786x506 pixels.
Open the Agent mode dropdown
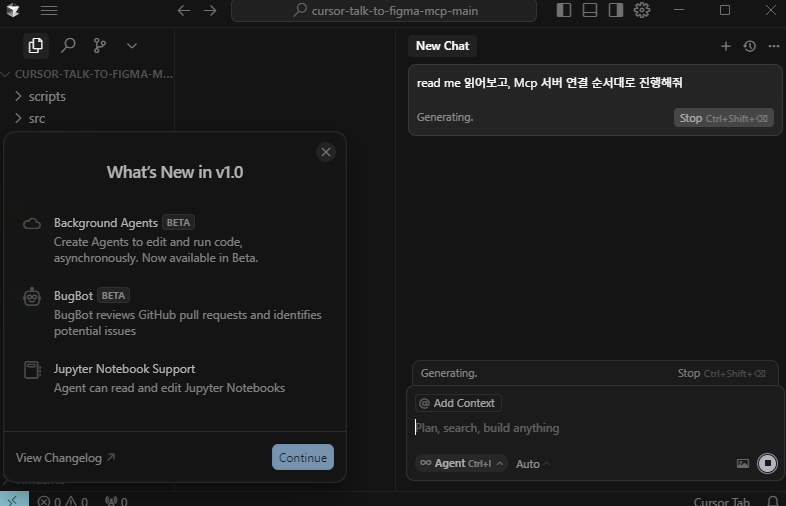[x=461, y=463]
